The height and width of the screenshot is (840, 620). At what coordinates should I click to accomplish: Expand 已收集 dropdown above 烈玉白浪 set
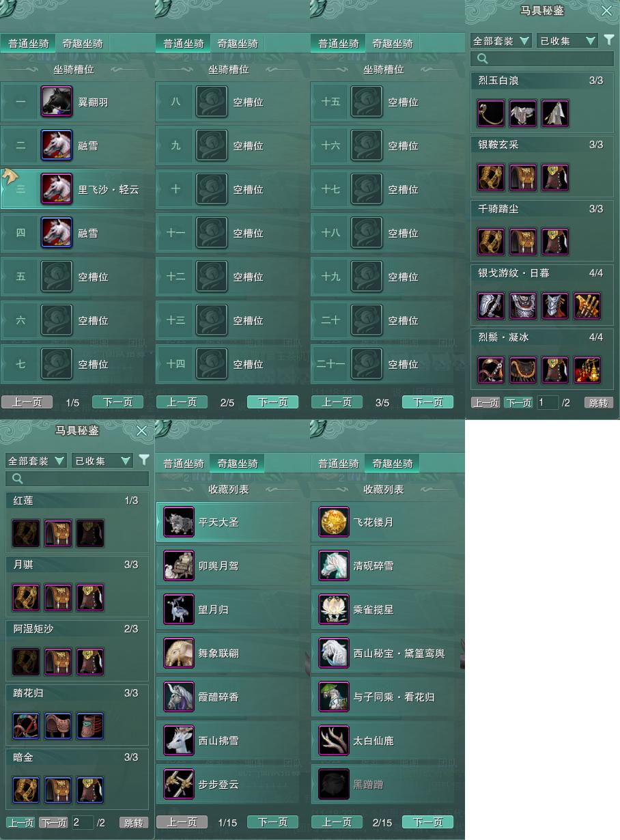pyautogui.click(x=567, y=41)
